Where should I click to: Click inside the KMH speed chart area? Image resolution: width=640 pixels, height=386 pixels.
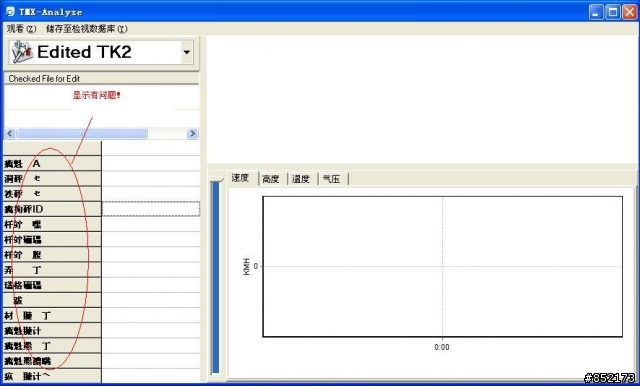click(442, 267)
